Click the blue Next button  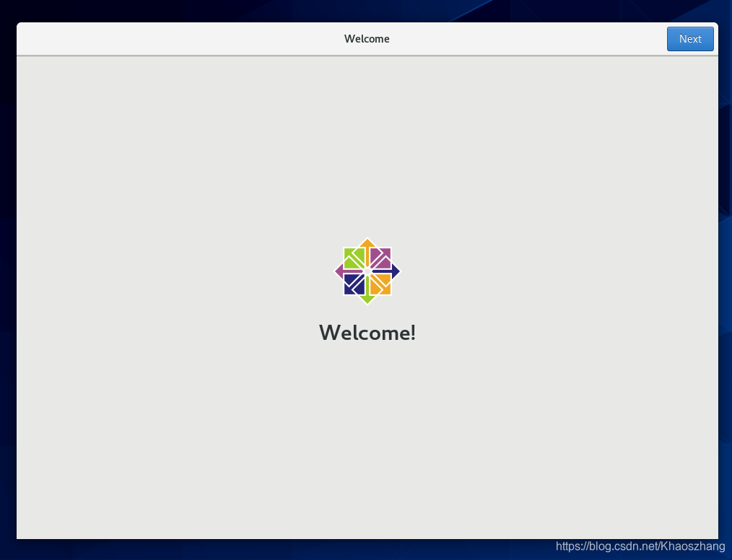click(x=690, y=39)
